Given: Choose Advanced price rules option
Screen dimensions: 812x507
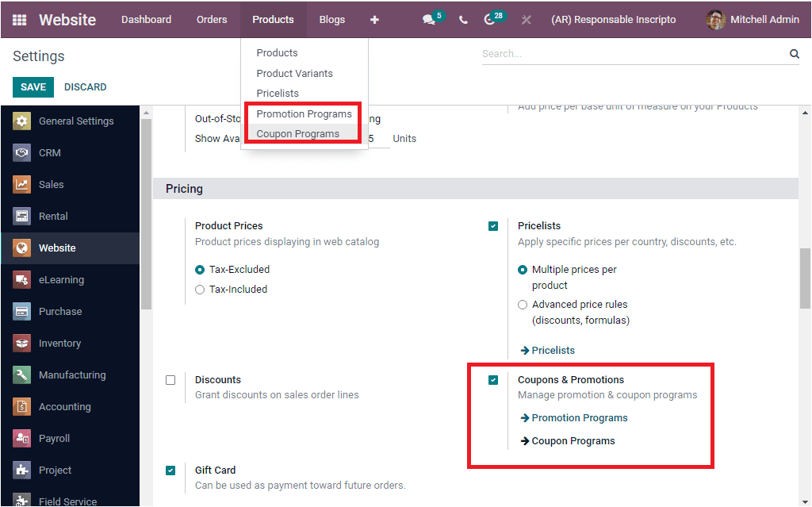Looking at the screenshot, I should (522, 304).
